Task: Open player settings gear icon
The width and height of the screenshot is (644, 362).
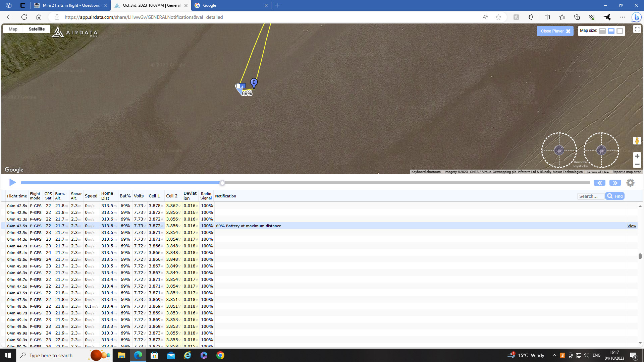Action: point(630,183)
